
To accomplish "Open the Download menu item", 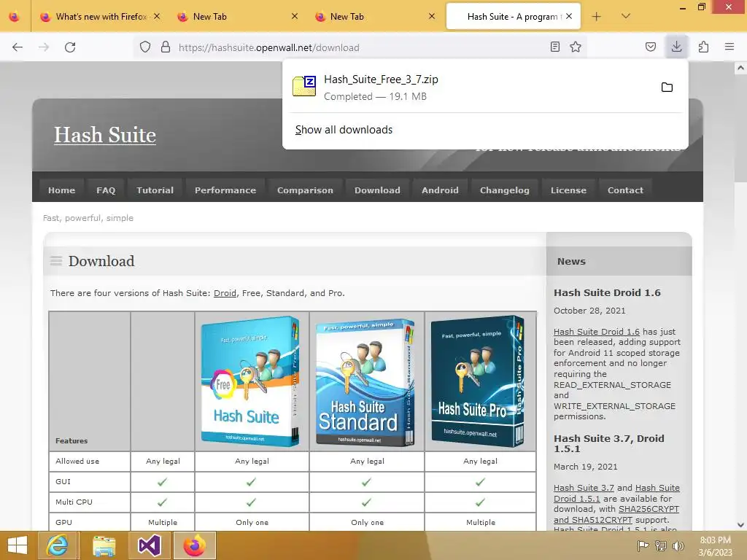I will tap(377, 190).
